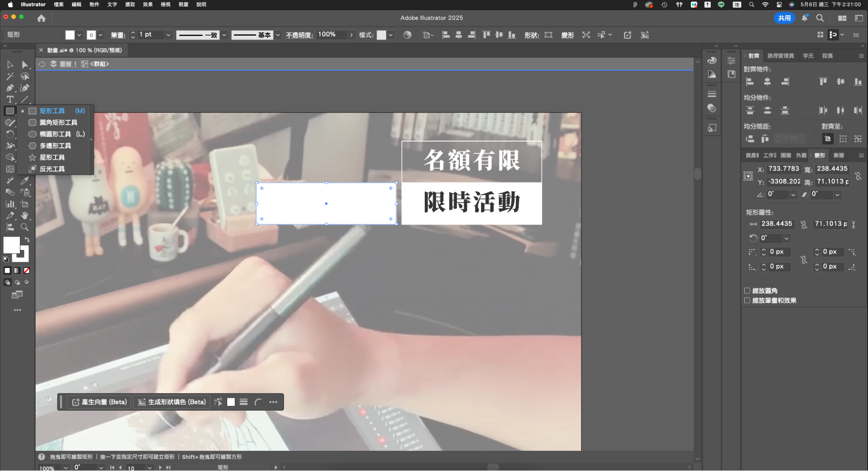The image size is (868, 471).
Task: Go to next artboard arrow
Action: 160,468
